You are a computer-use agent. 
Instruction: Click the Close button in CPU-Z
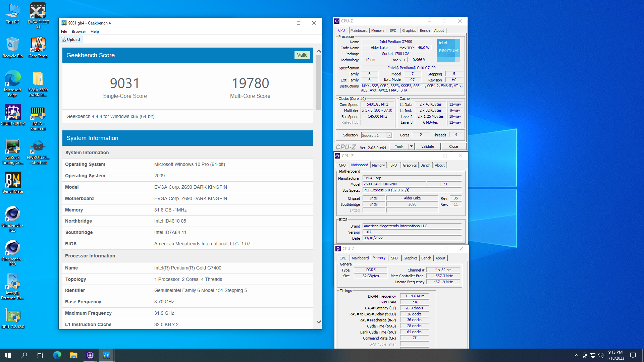pyautogui.click(x=453, y=146)
